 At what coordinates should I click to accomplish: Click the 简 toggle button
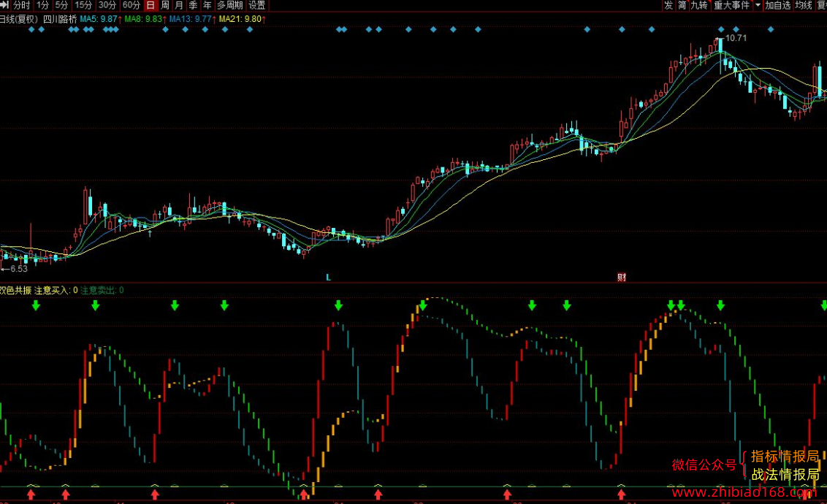(x=682, y=5)
